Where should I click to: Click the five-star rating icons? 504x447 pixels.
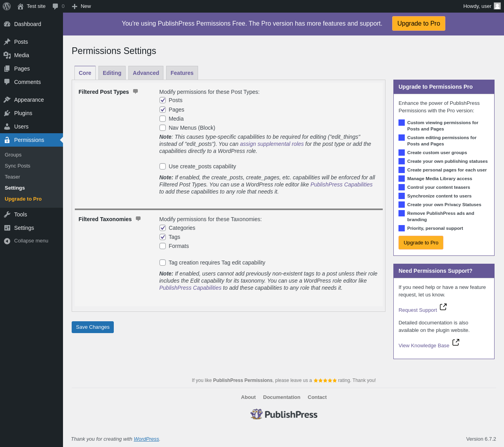coord(325,380)
